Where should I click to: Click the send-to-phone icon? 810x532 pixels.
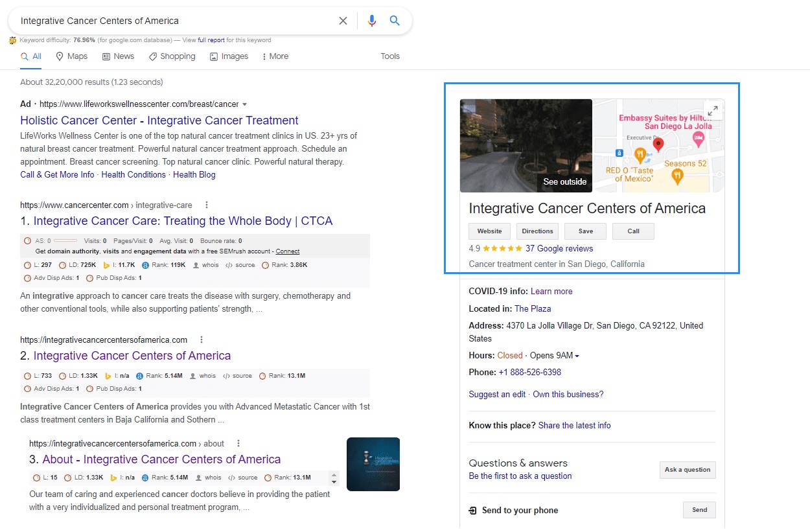(473, 511)
